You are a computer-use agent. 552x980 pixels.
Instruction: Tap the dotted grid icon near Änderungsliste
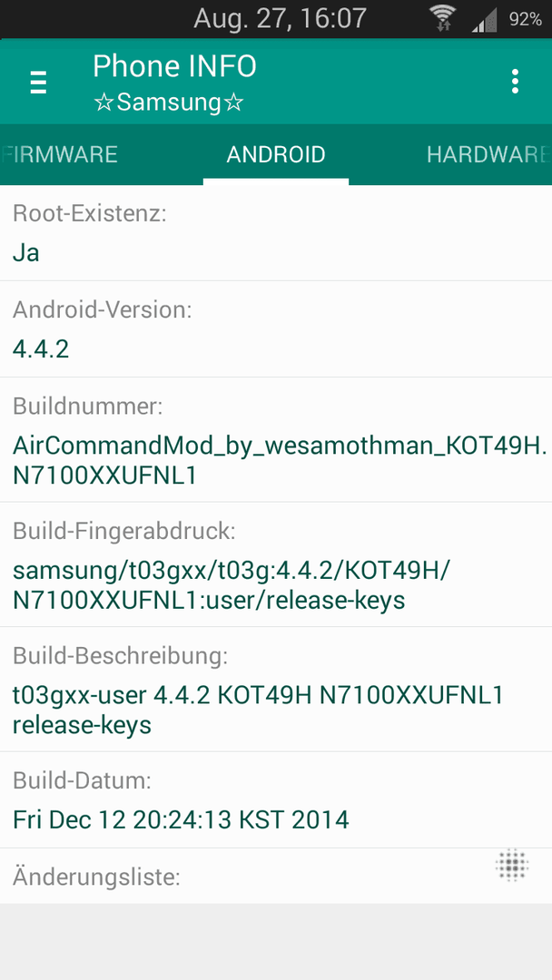pyautogui.click(x=512, y=866)
